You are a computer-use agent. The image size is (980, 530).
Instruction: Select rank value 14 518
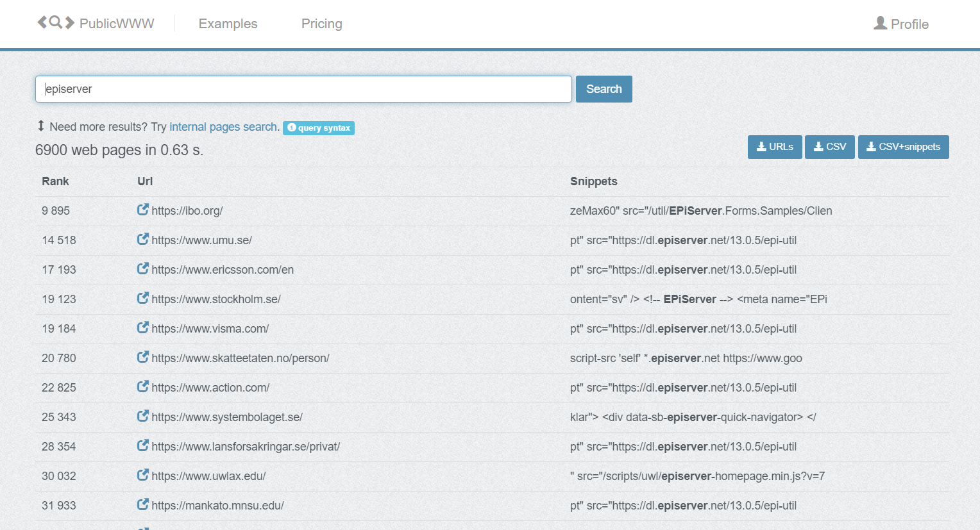pyautogui.click(x=59, y=240)
